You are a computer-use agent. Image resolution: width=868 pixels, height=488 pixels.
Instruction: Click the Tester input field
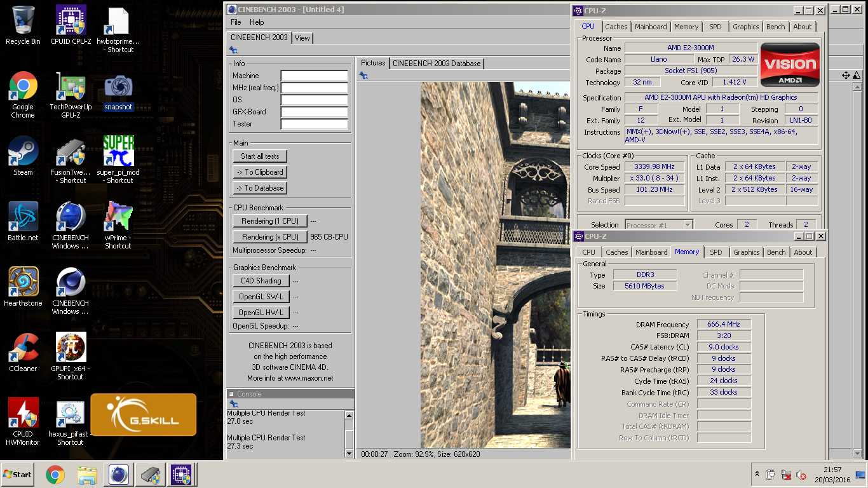coord(315,124)
